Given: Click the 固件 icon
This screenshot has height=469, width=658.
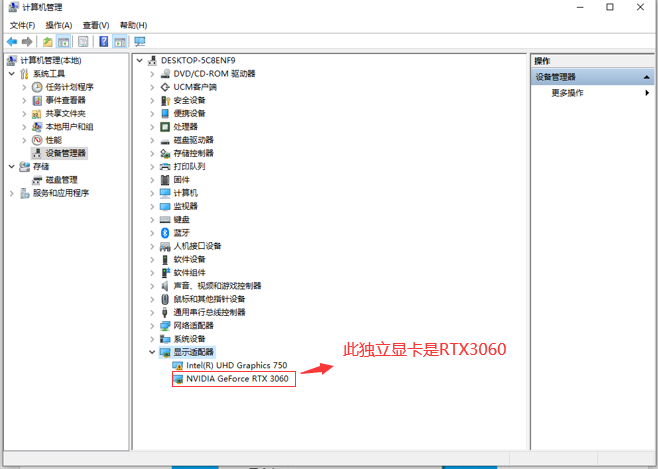Looking at the screenshot, I should [165, 180].
